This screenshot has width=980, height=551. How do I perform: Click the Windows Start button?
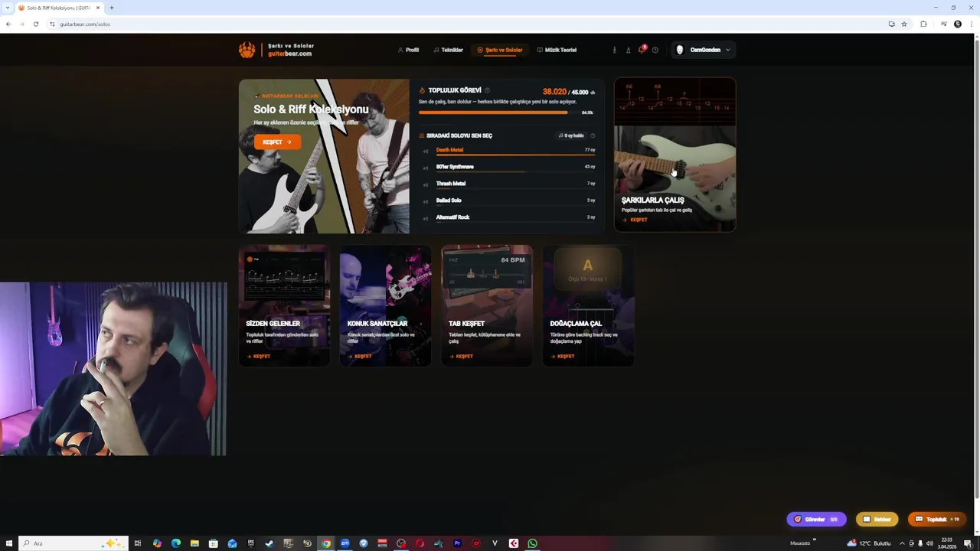coord(9,543)
